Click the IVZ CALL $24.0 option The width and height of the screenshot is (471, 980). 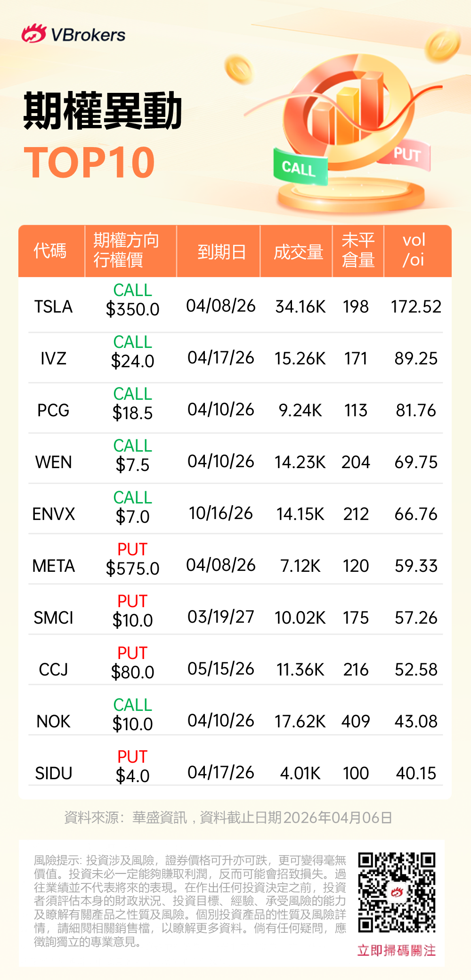tap(133, 352)
